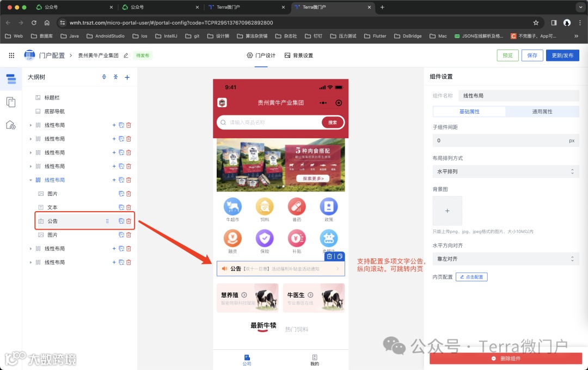588x370 pixels.
Task: Click the 保存 button
Action: 532,55
